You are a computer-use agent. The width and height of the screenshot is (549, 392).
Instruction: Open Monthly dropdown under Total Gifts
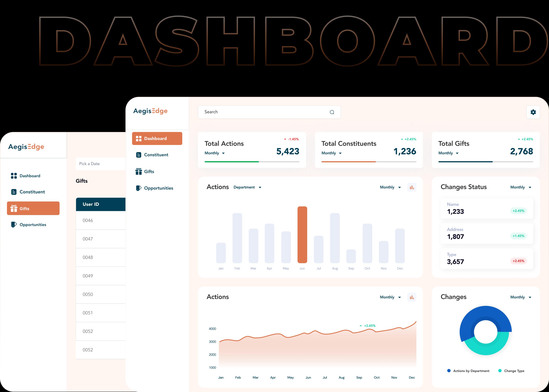(448, 153)
